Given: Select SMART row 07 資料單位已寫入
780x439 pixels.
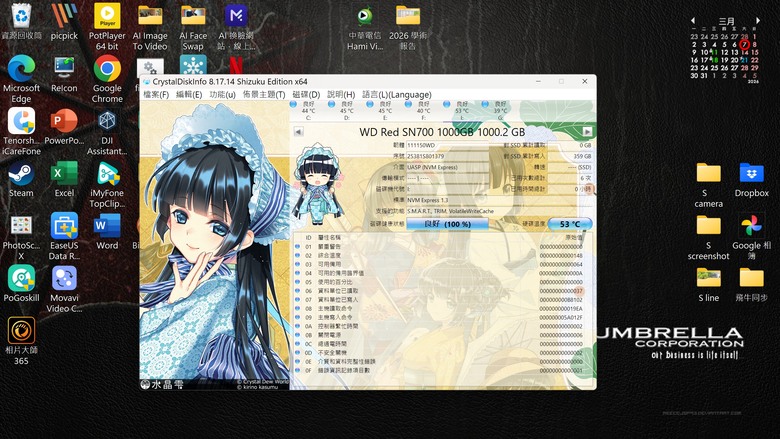Looking at the screenshot, I should pyautogui.click(x=441, y=300).
